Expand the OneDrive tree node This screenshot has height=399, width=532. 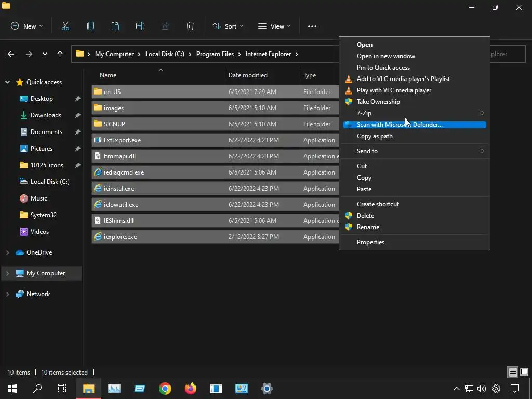7,252
